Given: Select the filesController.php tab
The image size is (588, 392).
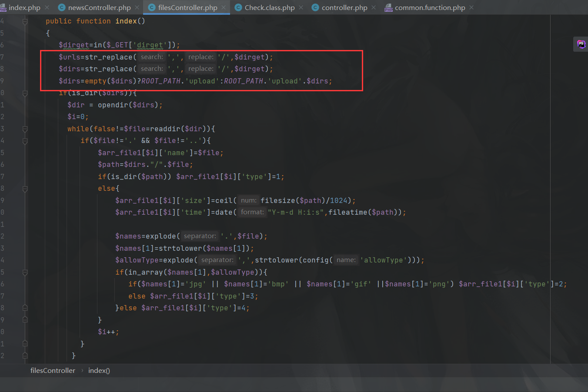Looking at the screenshot, I should click(187, 7).
